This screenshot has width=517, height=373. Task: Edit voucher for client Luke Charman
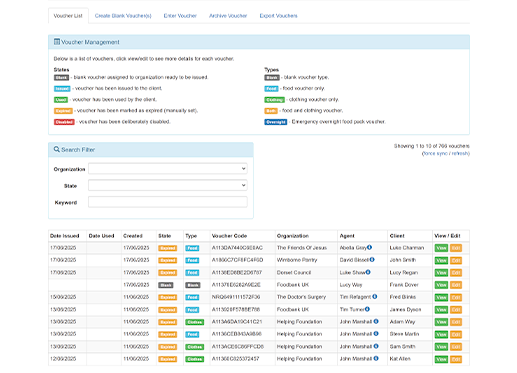456,248
